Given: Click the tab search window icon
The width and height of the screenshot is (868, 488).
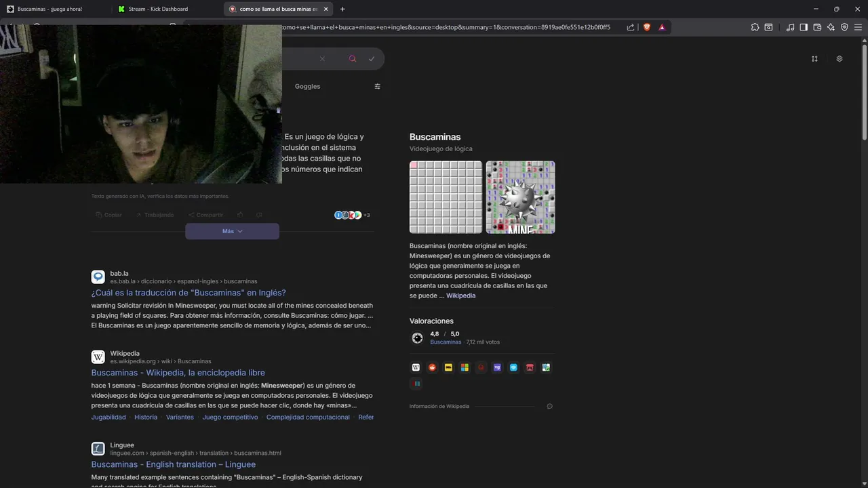Looking at the screenshot, I should tap(768, 27).
